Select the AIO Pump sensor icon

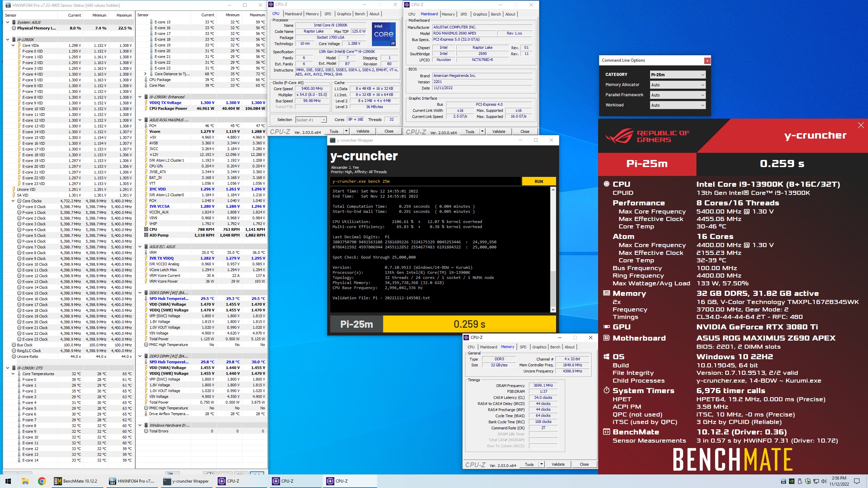click(146, 235)
